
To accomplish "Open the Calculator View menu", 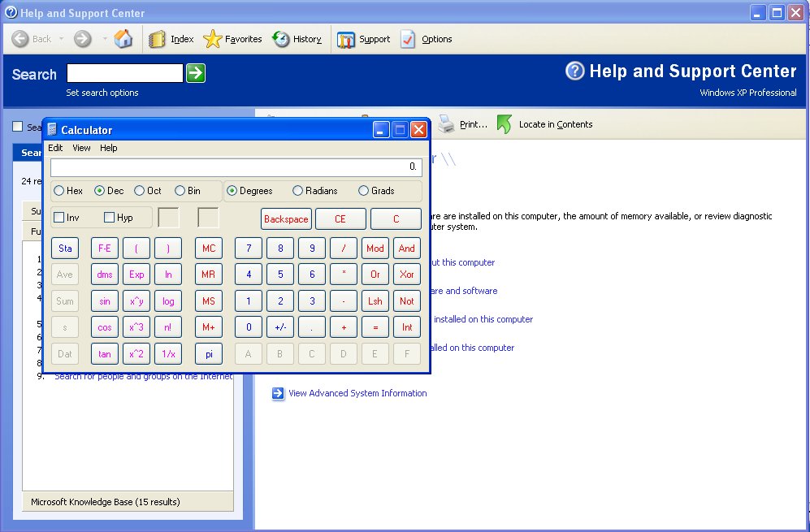I will click(81, 148).
